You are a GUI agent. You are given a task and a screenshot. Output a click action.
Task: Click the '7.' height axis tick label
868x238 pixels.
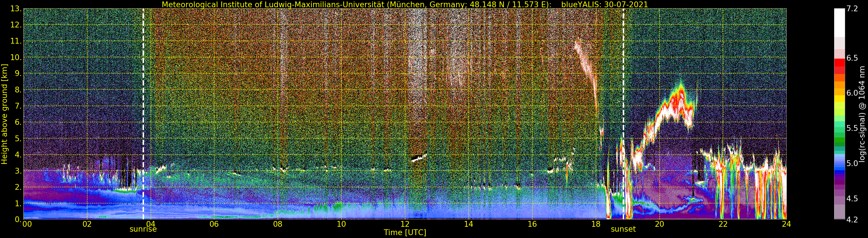[x=18, y=106]
